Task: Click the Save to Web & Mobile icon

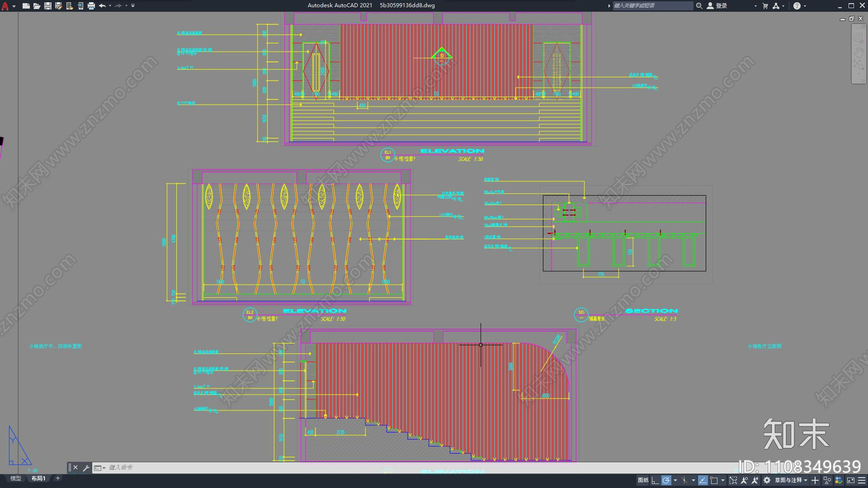Action: coord(80,6)
